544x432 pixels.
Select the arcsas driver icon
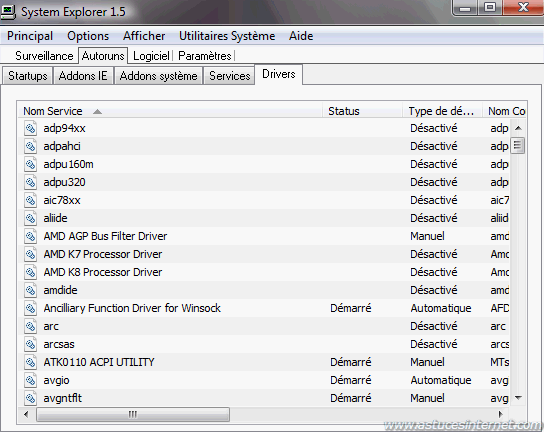coord(31,344)
